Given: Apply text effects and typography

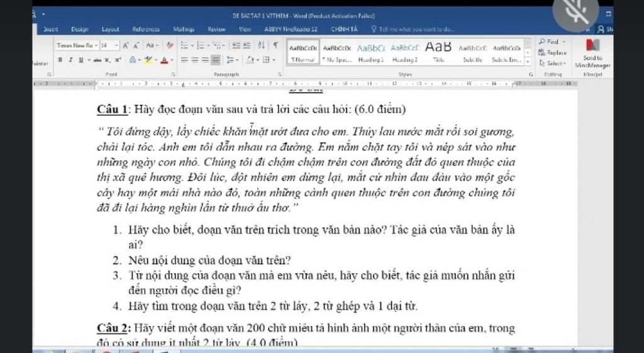Looking at the screenshot, I should 133,60.
